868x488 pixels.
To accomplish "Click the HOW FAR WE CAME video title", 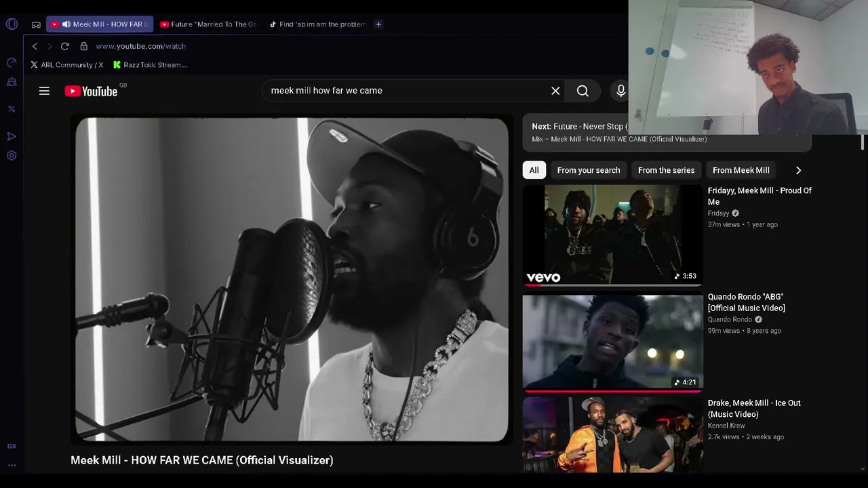I will click(x=202, y=460).
